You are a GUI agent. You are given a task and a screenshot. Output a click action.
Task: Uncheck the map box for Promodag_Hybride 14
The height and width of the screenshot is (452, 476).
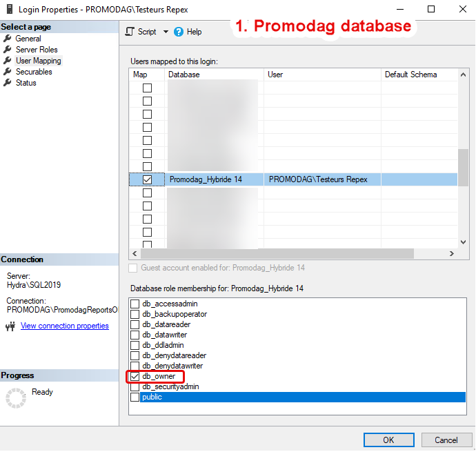(x=147, y=179)
